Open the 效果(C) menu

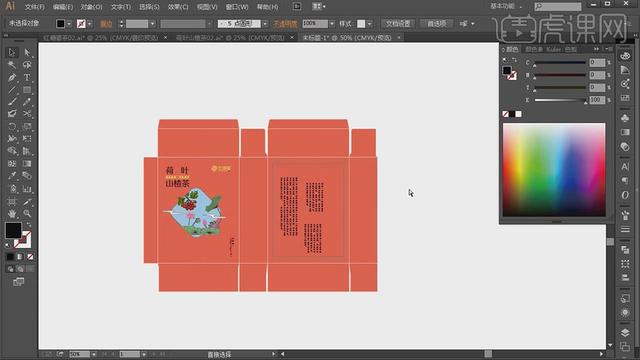[178, 7]
